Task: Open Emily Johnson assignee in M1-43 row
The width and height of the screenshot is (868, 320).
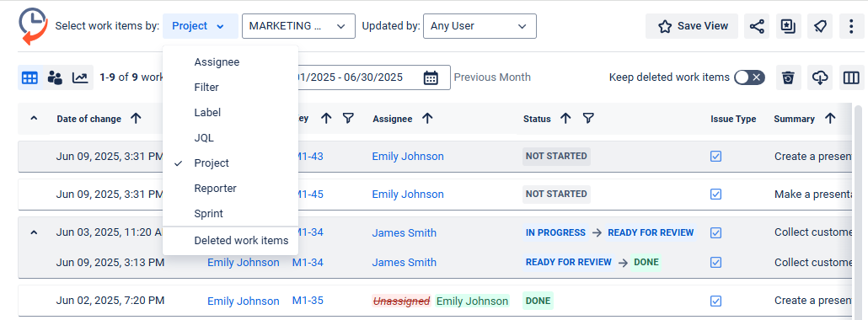Action: point(408,157)
